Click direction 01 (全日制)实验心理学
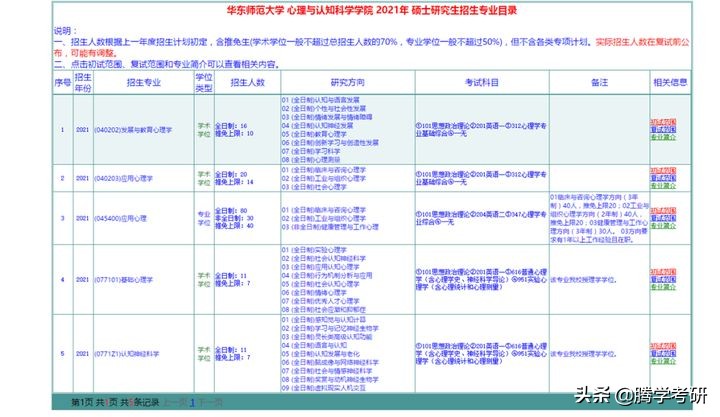 (314, 250)
